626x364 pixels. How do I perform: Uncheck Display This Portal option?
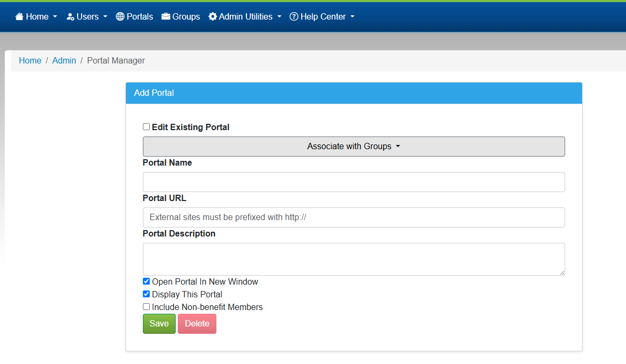pyautogui.click(x=147, y=294)
